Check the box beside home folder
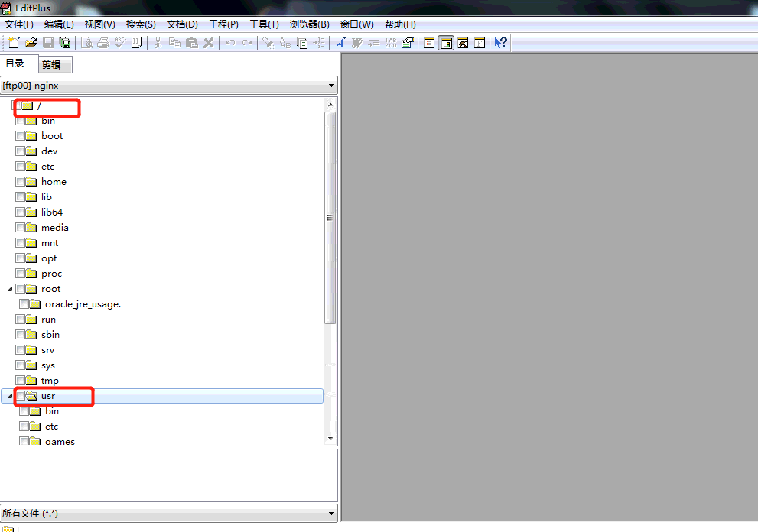This screenshot has height=532, width=758. coord(20,182)
